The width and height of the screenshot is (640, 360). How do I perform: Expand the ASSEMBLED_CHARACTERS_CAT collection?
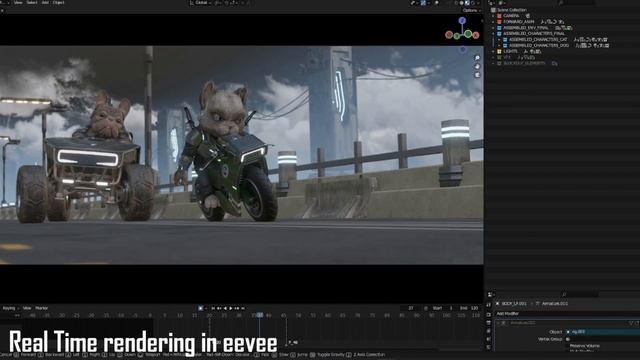[499, 40]
